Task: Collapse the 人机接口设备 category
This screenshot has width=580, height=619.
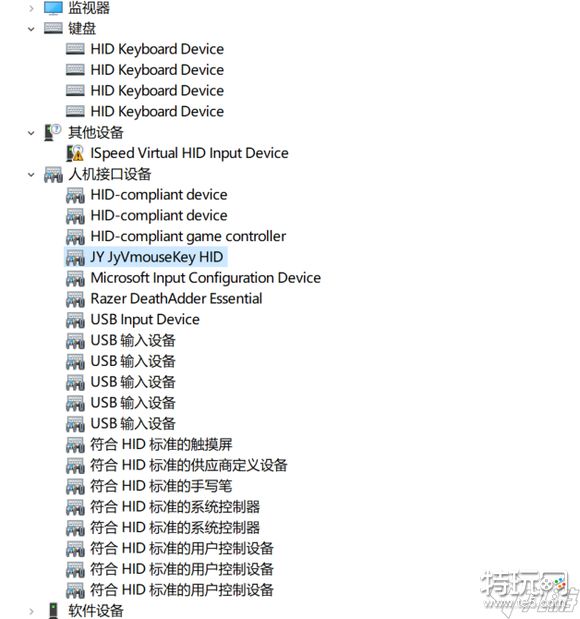Action: pyautogui.click(x=31, y=174)
